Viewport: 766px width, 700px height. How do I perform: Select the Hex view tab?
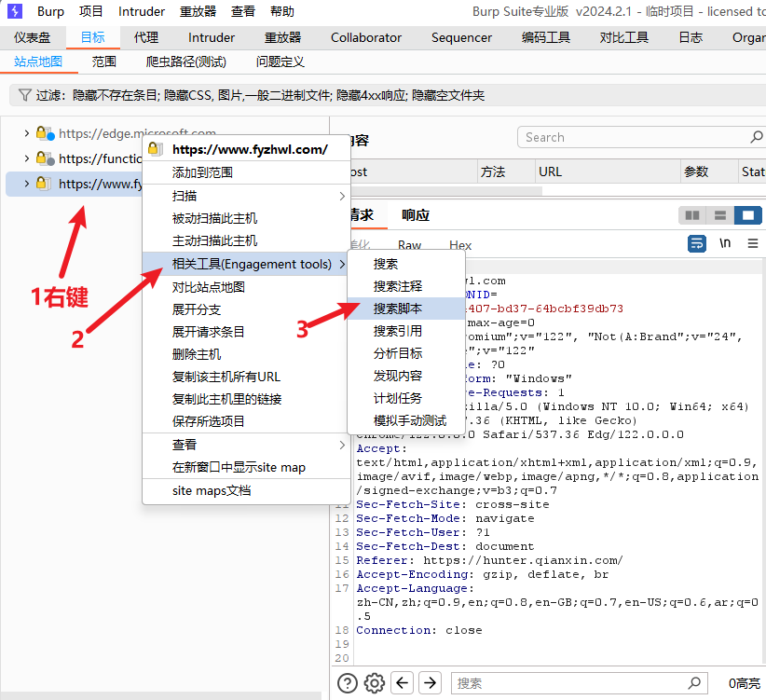tap(460, 245)
